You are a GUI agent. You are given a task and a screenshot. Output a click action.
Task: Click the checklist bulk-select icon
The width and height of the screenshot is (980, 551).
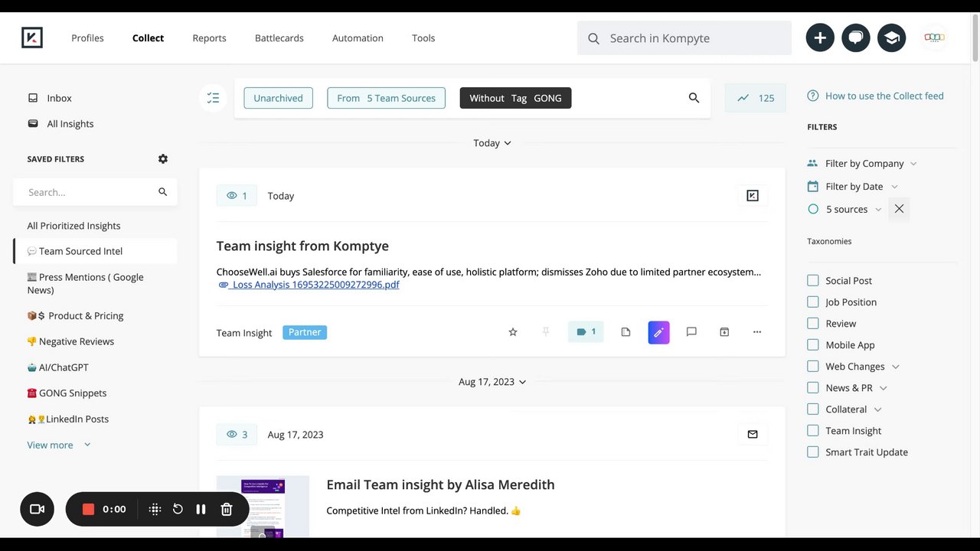(x=213, y=98)
